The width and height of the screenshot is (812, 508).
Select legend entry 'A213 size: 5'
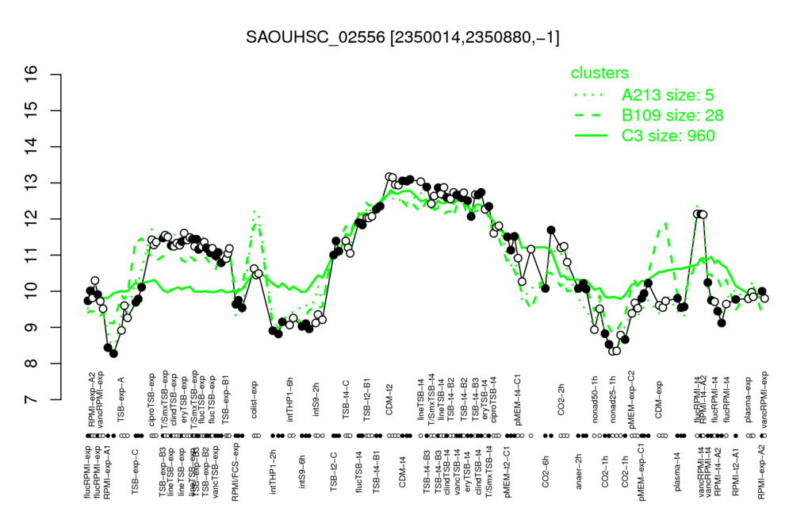(668, 95)
